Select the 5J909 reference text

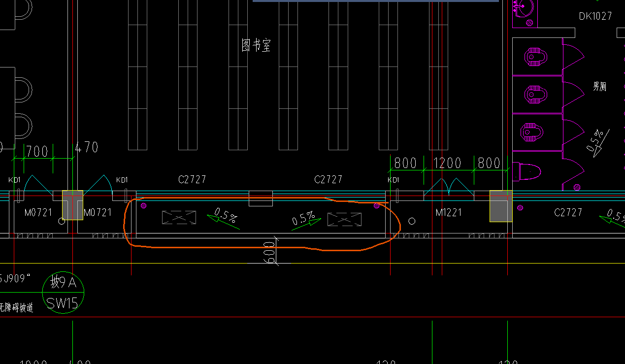[16, 279]
